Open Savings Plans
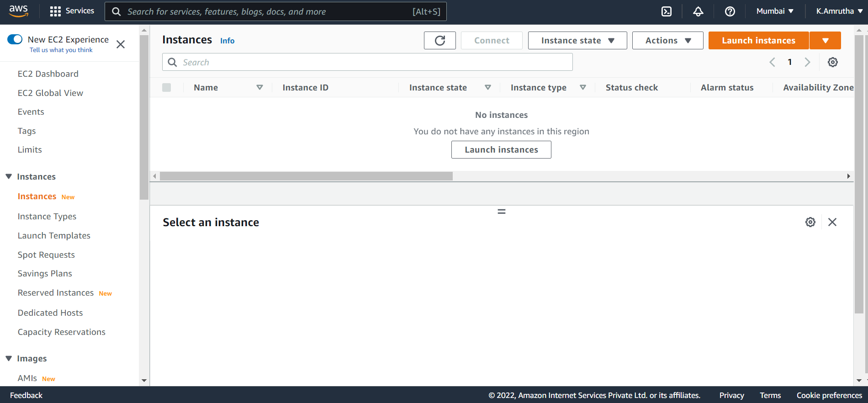The image size is (868, 403). [45, 273]
